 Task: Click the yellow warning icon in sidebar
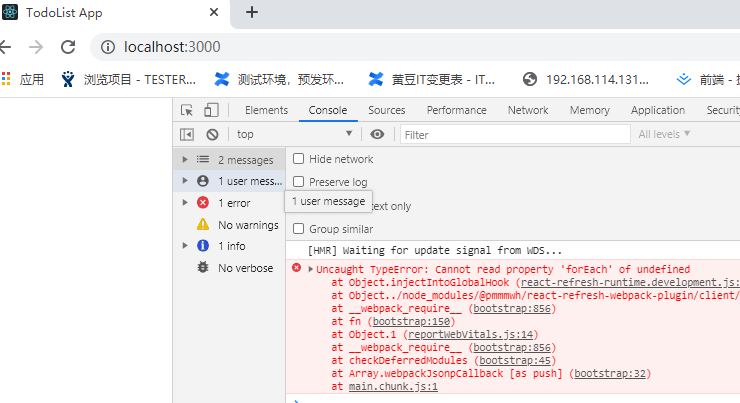203,224
